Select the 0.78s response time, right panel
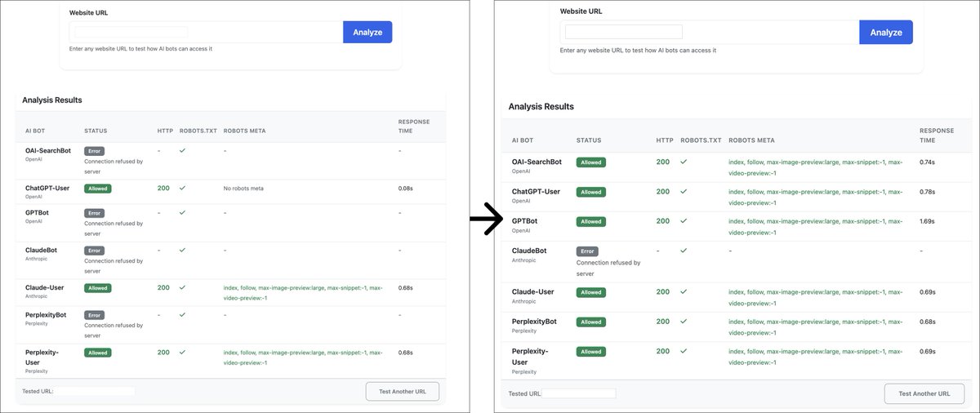Image resolution: width=980 pixels, height=413 pixels. coord(928,192)
